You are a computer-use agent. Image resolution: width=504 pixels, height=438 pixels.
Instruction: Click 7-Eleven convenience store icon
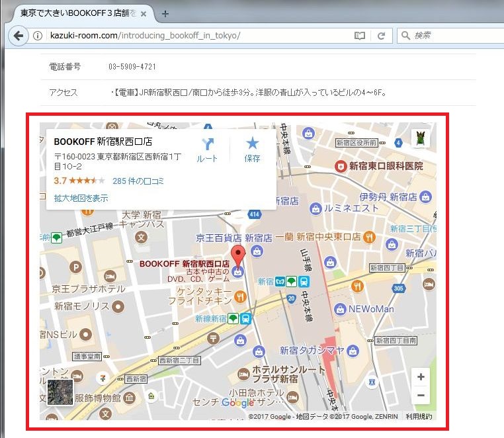click(x=103, y=378)
